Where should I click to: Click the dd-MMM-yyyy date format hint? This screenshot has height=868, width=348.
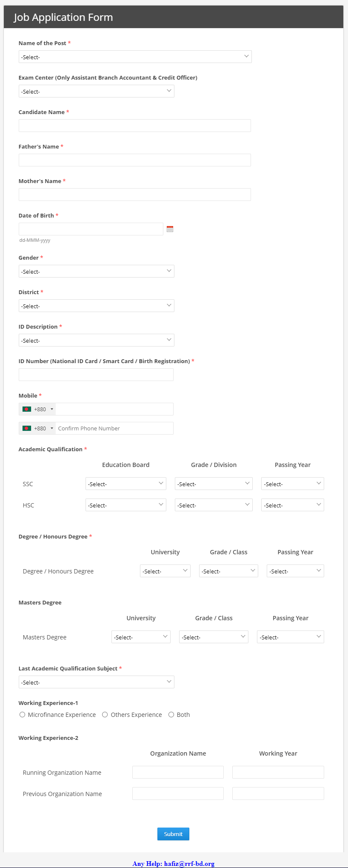pyautogui.click(x=35, y=240)
